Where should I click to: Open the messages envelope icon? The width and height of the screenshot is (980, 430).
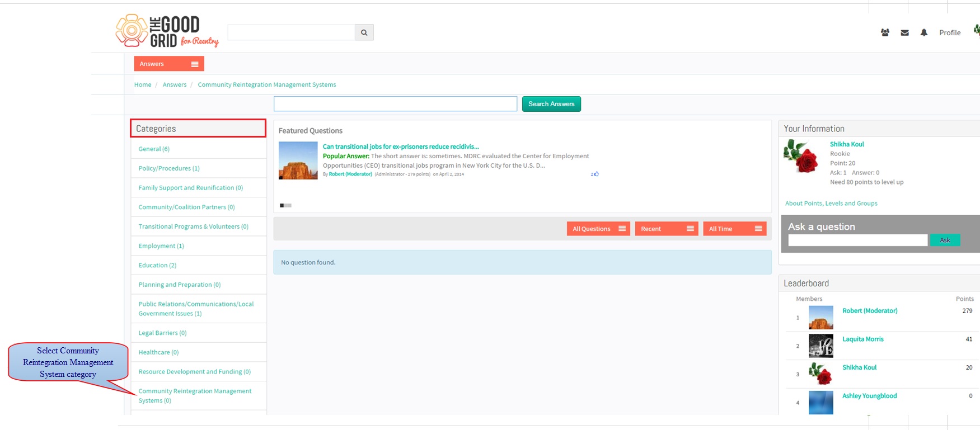[904, 32]
